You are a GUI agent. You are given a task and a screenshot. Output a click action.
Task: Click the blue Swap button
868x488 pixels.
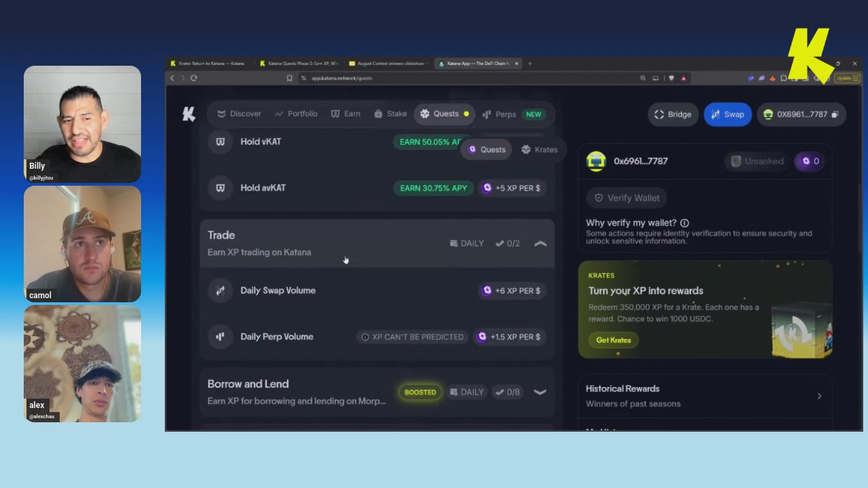click(727, 115)
